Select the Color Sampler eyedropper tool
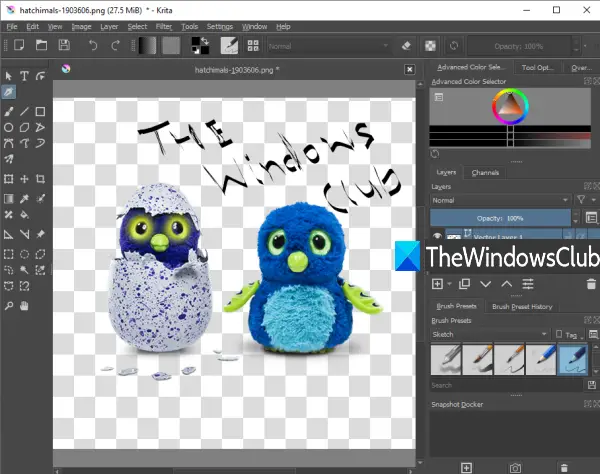The height and width of the screenshot is (474, 600). [24, 198]
